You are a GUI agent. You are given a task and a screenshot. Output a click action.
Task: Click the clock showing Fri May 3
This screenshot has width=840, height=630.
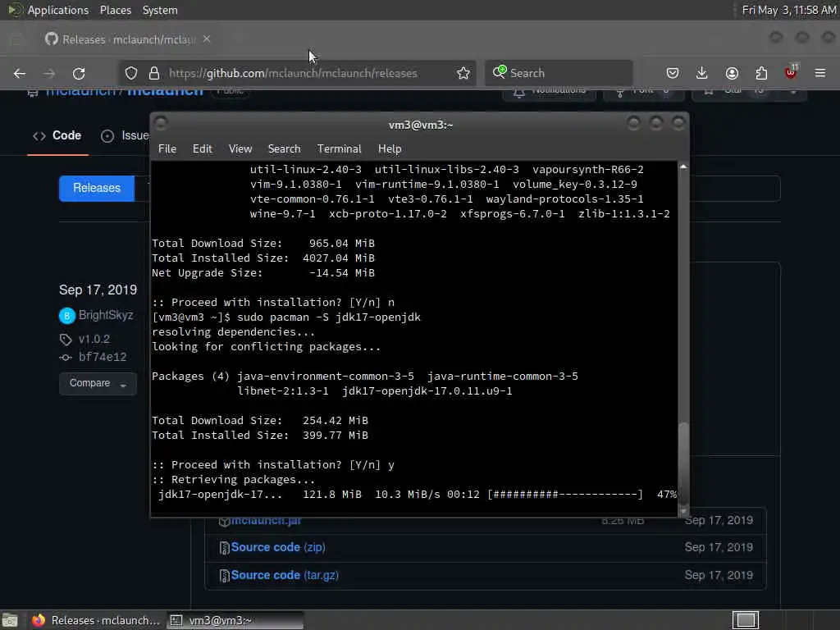789,10
